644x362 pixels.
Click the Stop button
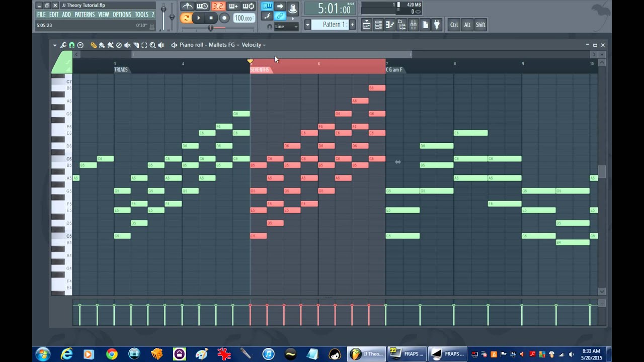click(x=211, y=18)
